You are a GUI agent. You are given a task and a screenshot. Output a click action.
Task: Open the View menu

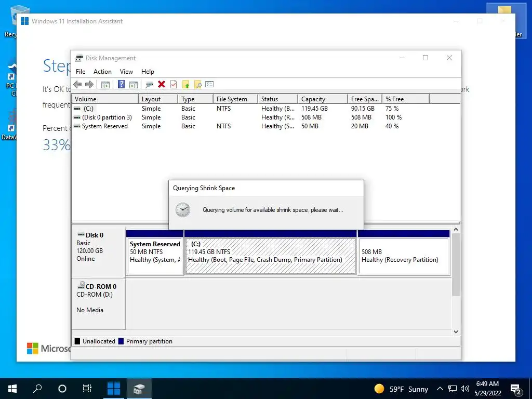point(126,72)
